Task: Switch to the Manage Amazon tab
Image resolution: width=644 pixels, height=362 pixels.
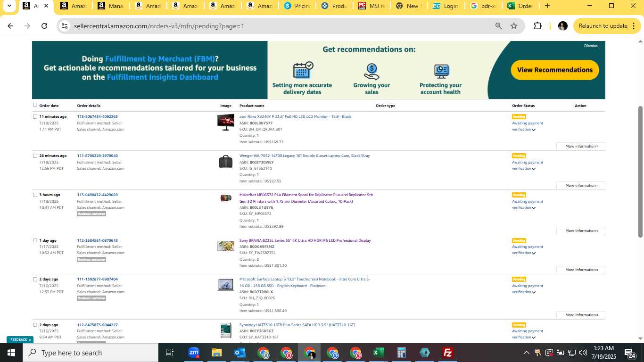Action: tap(111, 6)
